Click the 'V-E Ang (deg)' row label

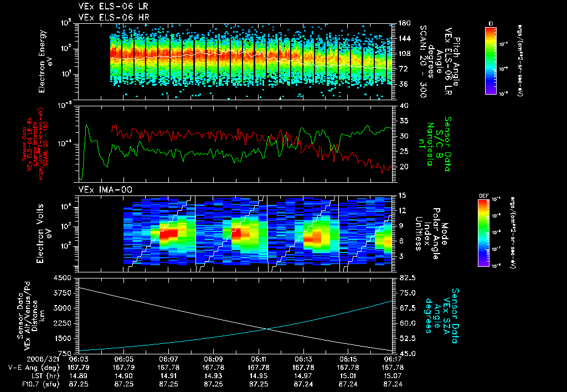(x=34, y=368)
